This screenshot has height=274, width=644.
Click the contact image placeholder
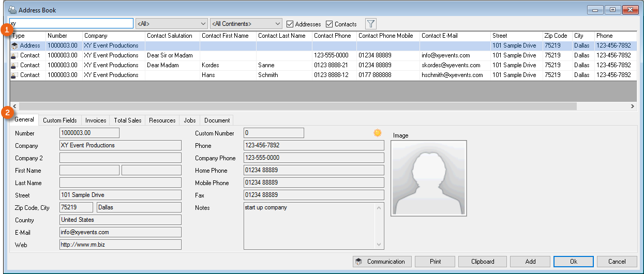pos(428,178)
